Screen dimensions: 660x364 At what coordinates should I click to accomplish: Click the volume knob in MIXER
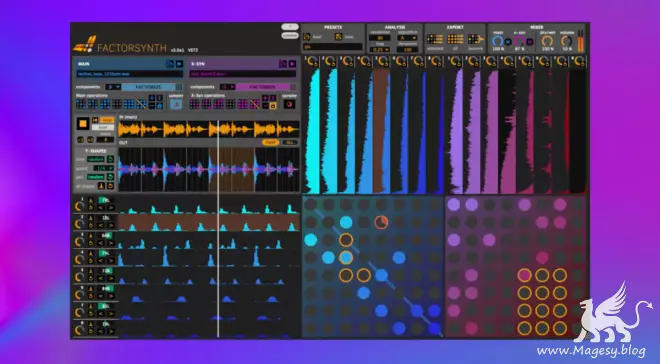(567, 41)
